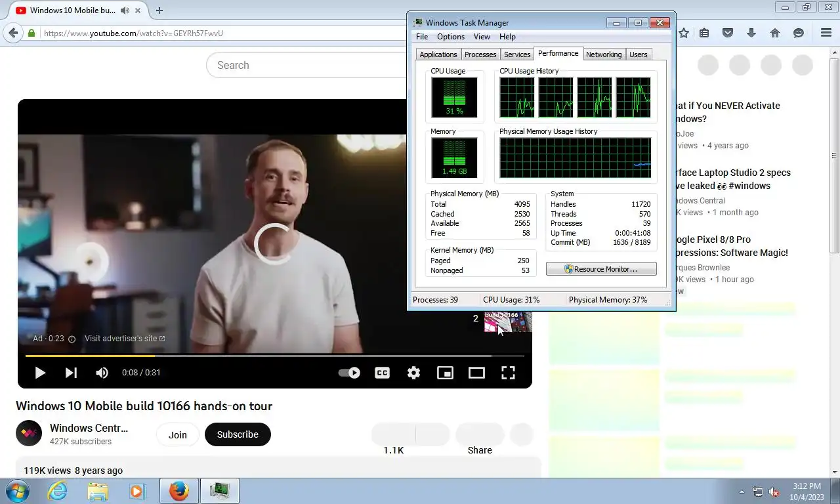This screenshot has width=840, height=504.
Task: Click the YouTube search box
Action: tap(307, 65)
